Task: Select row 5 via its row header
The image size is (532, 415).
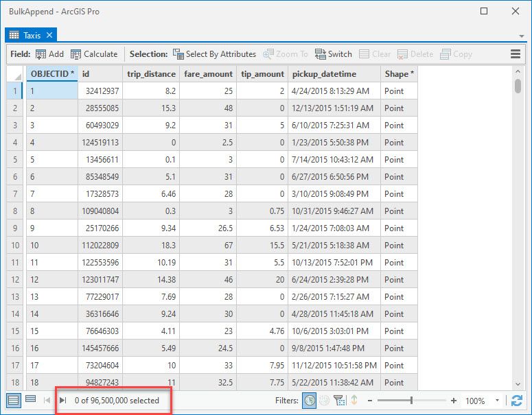Action: 16,159
